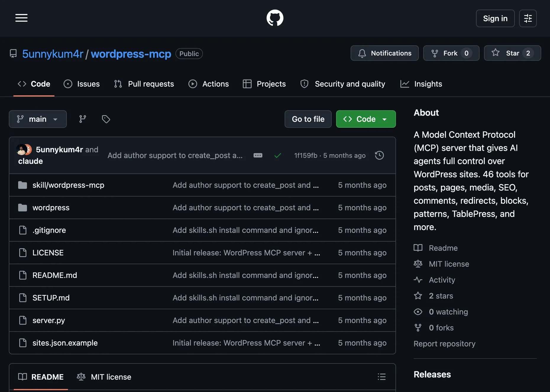Switch to the Code tab
The height and width of the screenshot is (392, 550).
click(x=34, y=84)
